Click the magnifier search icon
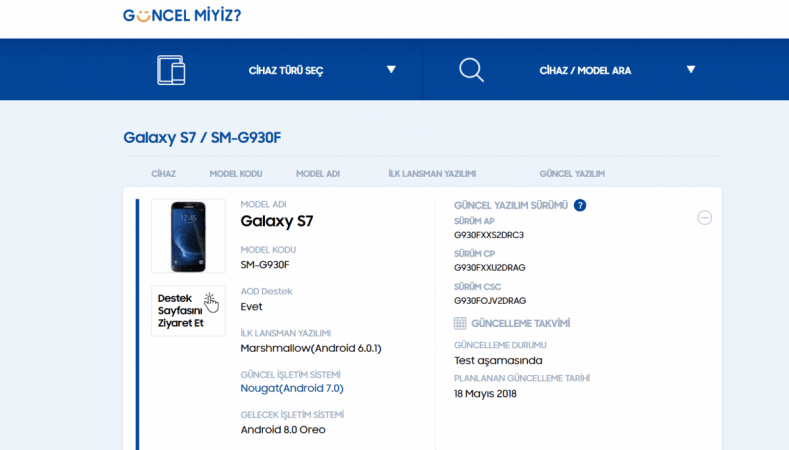The image size is (789, 450). tap(471, 70)
